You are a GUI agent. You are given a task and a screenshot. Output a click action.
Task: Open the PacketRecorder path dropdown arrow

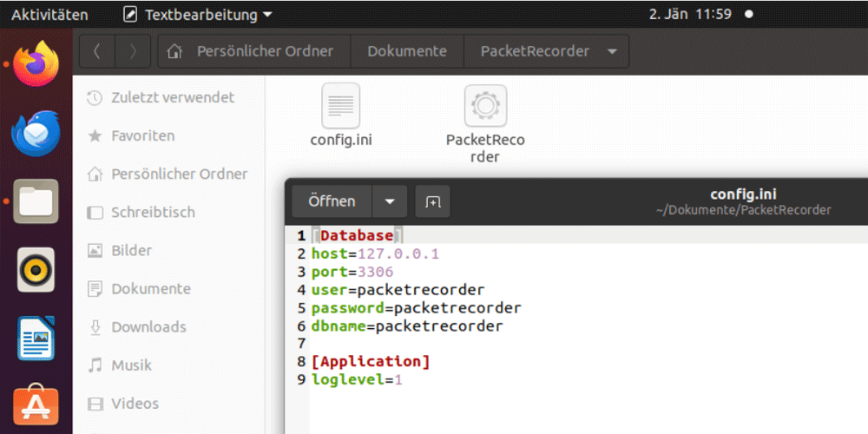pos(612,51)
